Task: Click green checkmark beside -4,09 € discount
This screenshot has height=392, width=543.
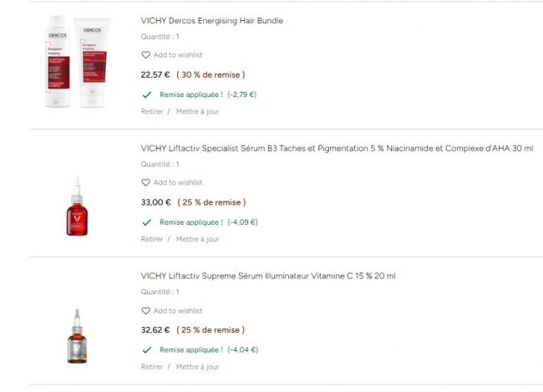Action: coord(147,222)
